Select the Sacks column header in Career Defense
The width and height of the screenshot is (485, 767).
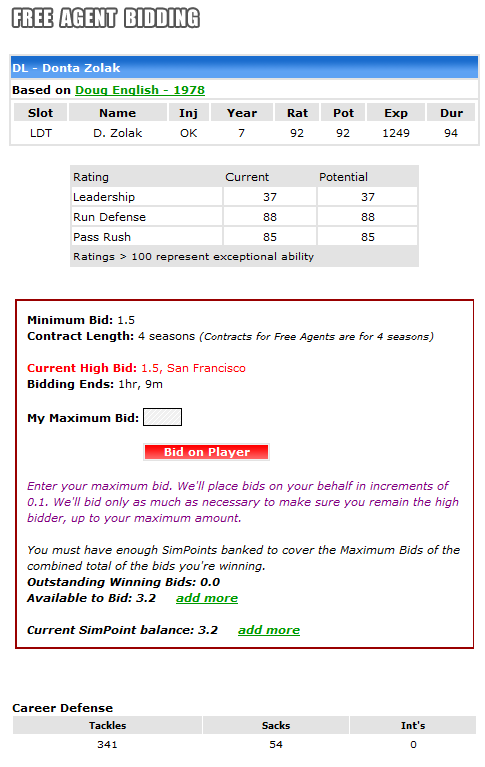pyautogui.click(x=276, y=725)
